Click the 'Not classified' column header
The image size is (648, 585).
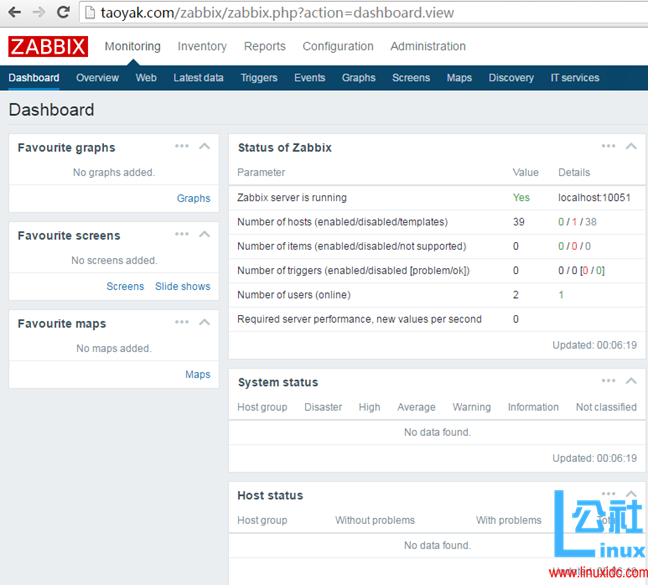click(606, 407)
